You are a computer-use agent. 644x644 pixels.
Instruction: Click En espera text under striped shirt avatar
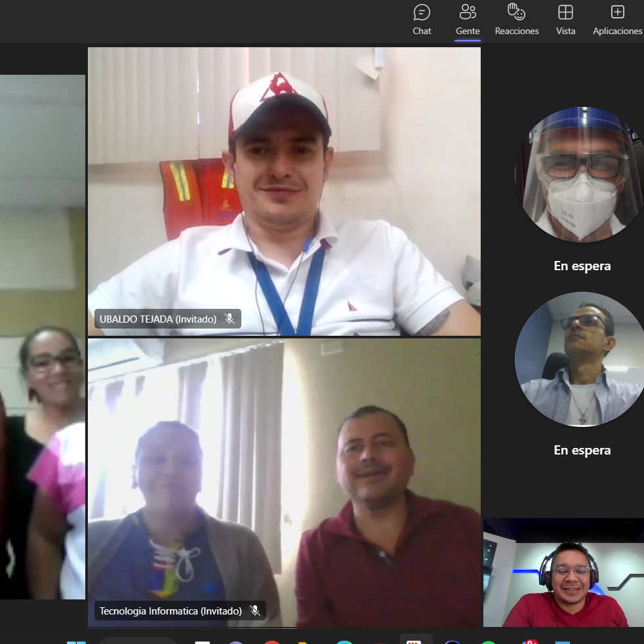[x=582, y=450]
